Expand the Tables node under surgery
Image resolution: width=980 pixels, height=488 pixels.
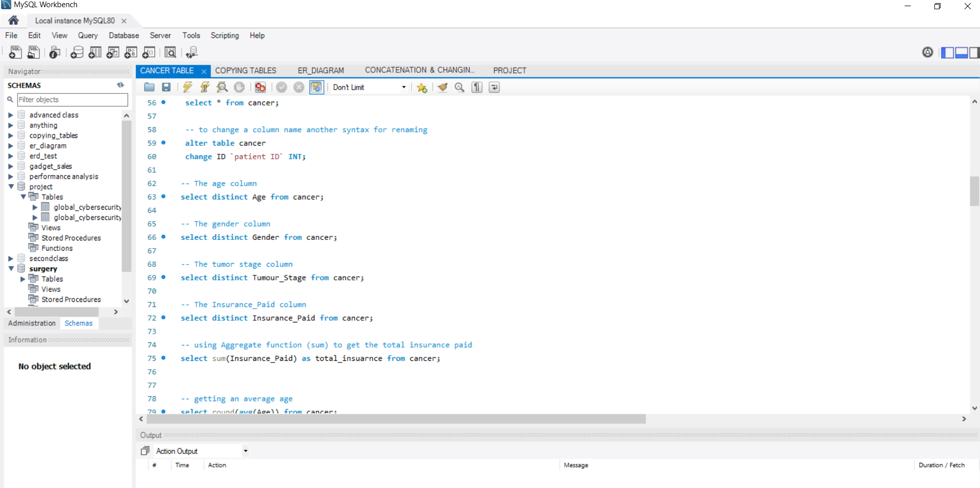coord(23,279)
